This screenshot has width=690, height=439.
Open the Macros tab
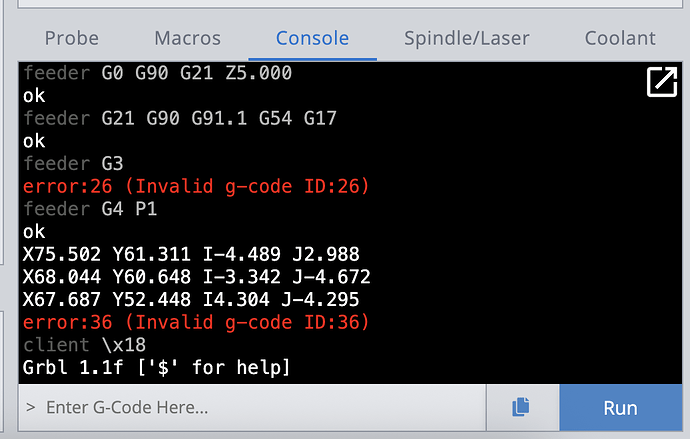[x=187, y=38]
